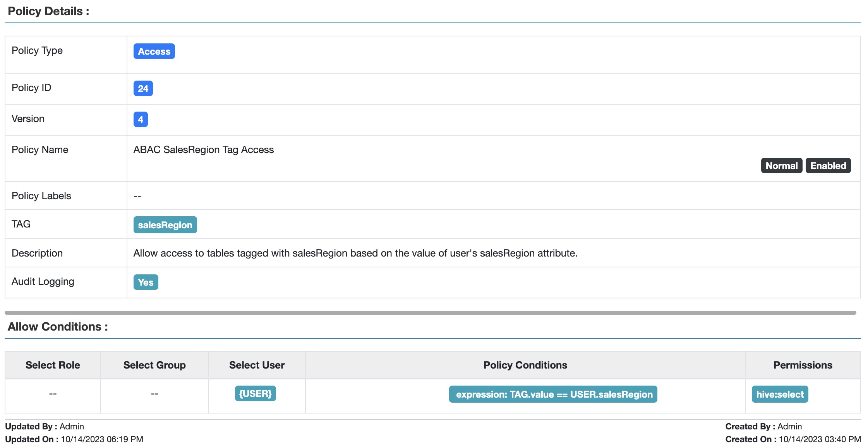Click the Access policy type badge

click(154, 51)
